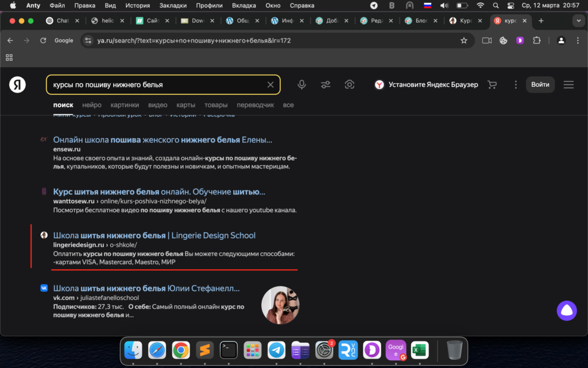The width and height of the screenshot is (588, 368).
Task: Switch to the переводчик tab
Action: coord(256,105)
